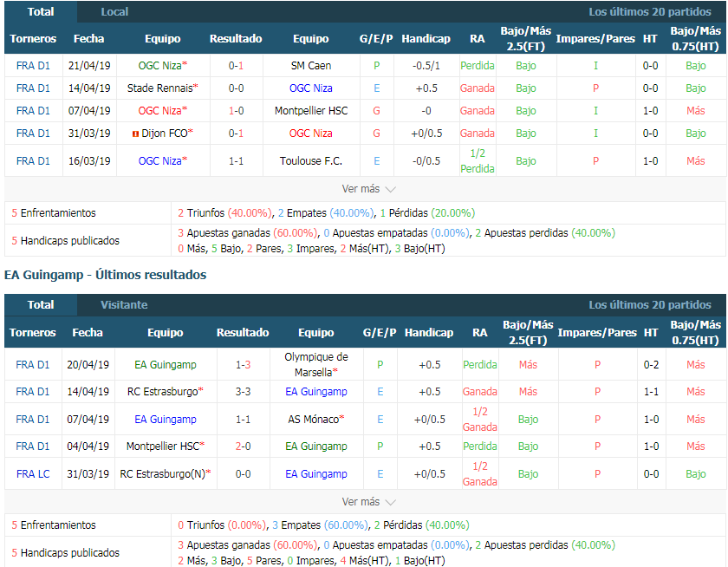Click the 0-1 result against SM Caen

(x=236, y=66)
